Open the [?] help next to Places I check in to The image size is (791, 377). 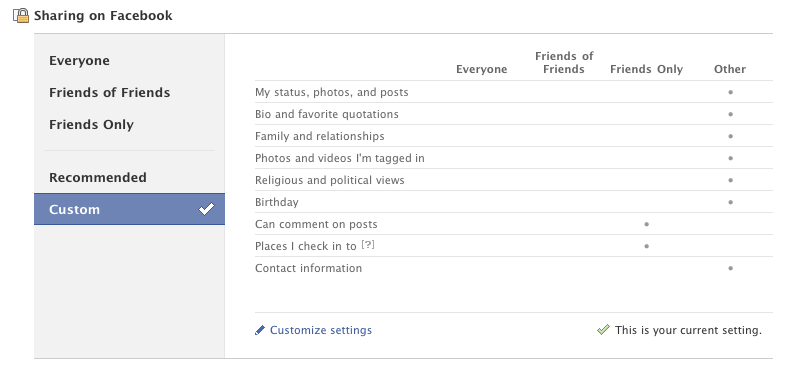tap(368, 245)
